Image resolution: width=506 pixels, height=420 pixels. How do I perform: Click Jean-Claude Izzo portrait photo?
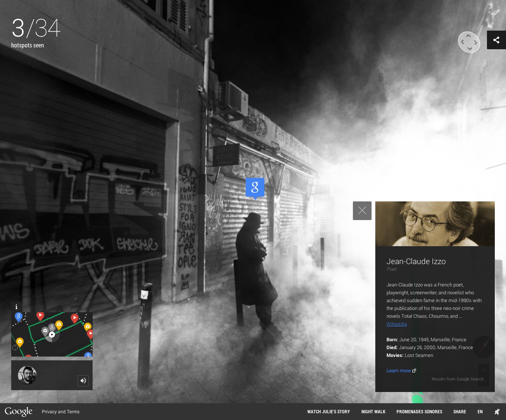point(435,224)
